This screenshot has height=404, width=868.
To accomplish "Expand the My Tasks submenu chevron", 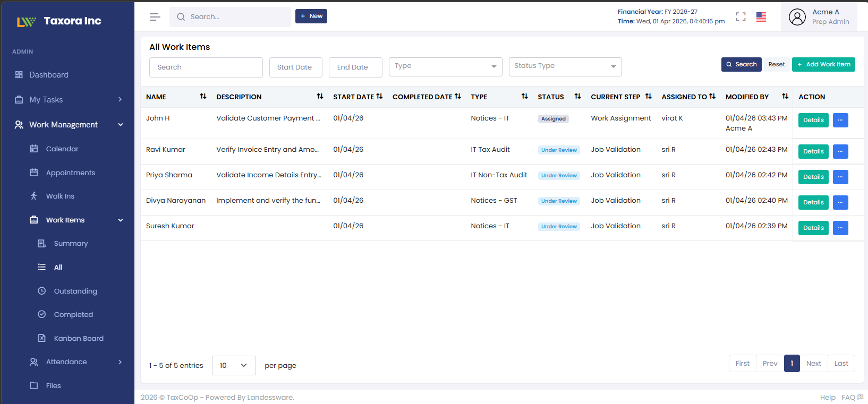I will click(x=120, y=100).
